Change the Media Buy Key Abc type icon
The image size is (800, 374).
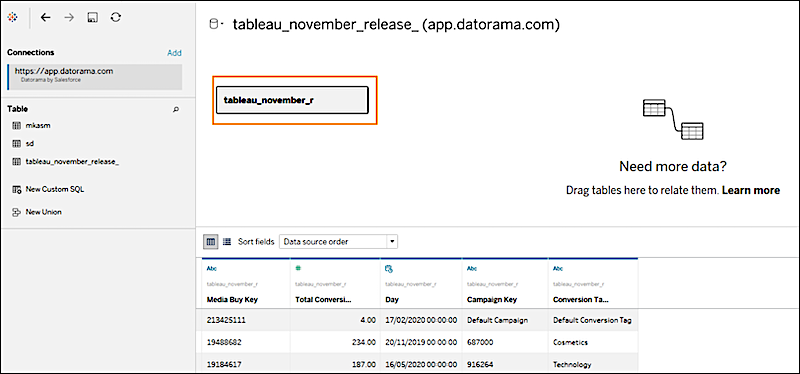point(212,268)
